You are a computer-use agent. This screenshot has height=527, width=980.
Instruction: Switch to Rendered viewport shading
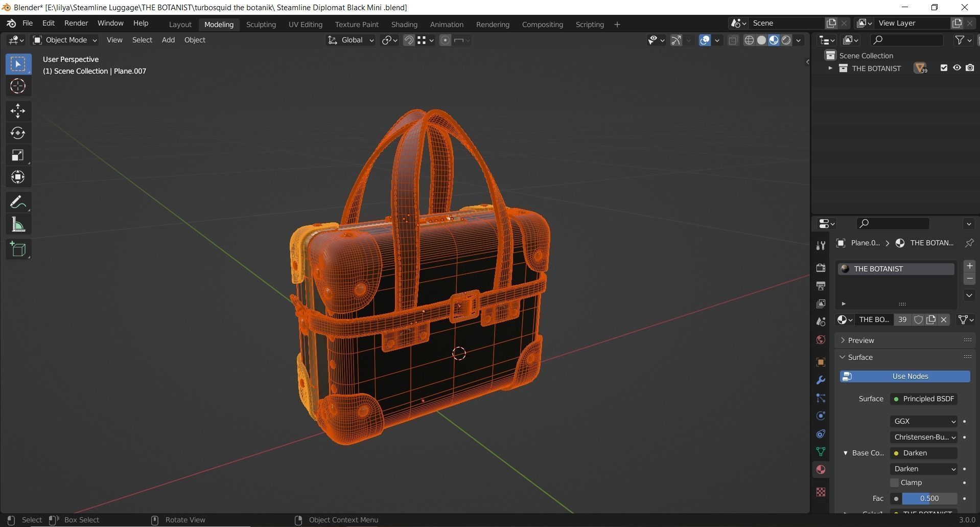pyautogui.click(x=786, y=40)
